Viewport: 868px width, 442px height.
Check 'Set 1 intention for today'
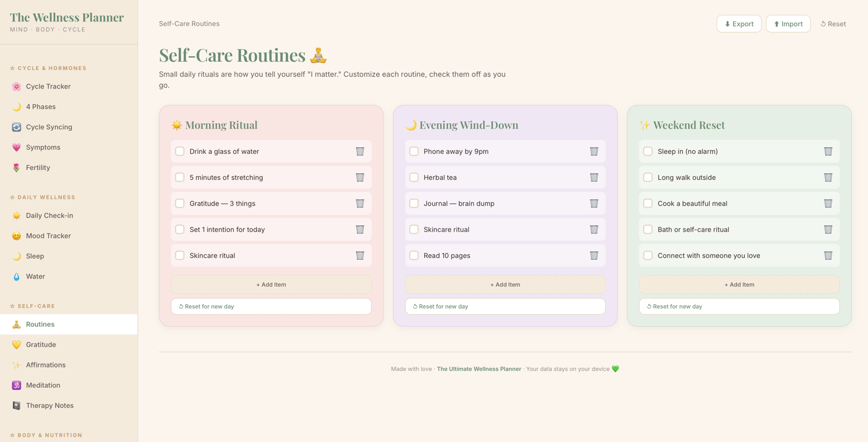pos(180,230)
